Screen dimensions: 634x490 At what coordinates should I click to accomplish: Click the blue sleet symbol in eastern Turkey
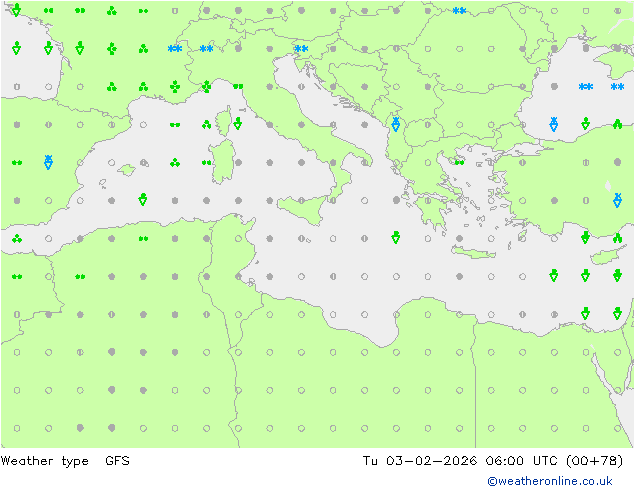pyautogui.click(x=617, y=200)
